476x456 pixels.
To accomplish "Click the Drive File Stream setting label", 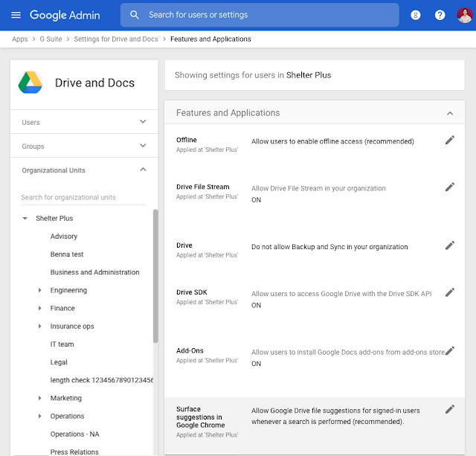I will pyautogui.click(x=203, y=187).
